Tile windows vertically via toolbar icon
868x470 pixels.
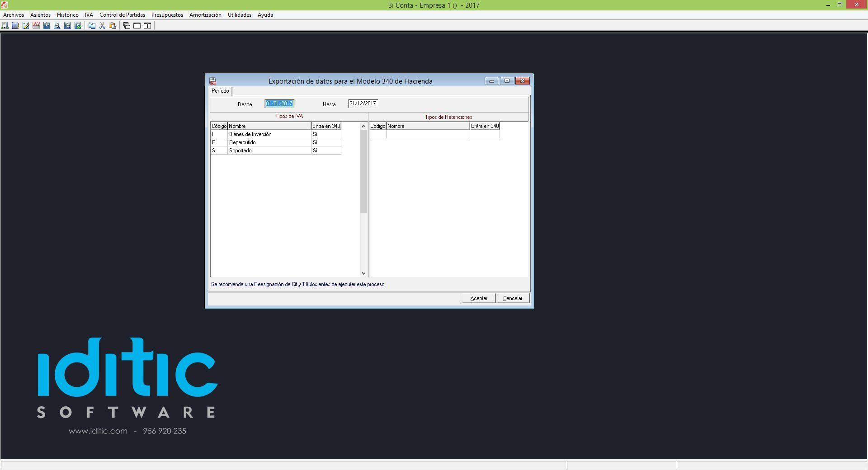click(x=147, y=26)
